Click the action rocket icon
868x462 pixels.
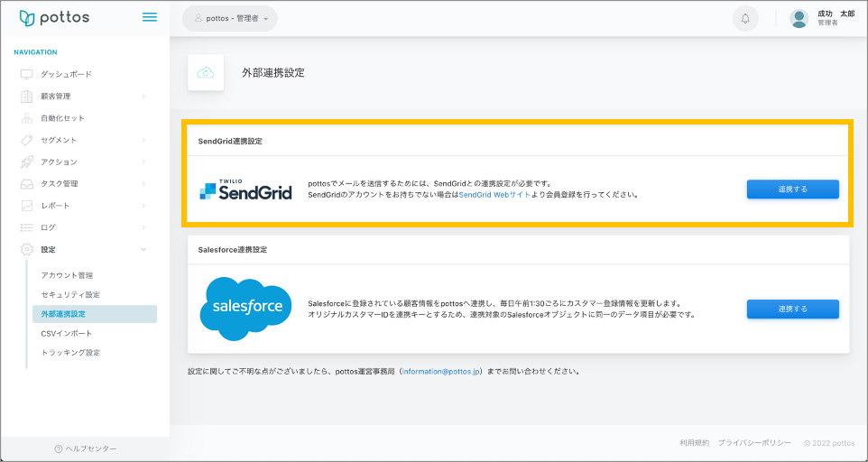pyautogui.click(x=26, y=162)
